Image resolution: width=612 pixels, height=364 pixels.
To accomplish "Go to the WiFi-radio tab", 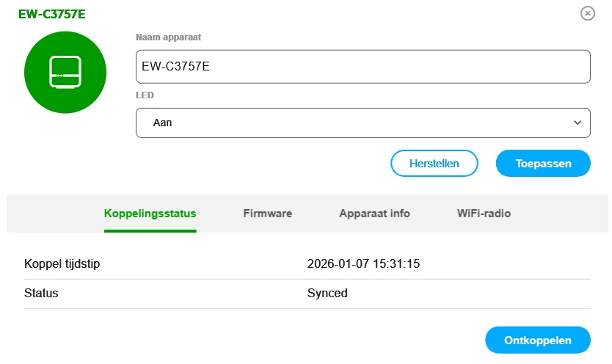I will [x=484, y=214].
